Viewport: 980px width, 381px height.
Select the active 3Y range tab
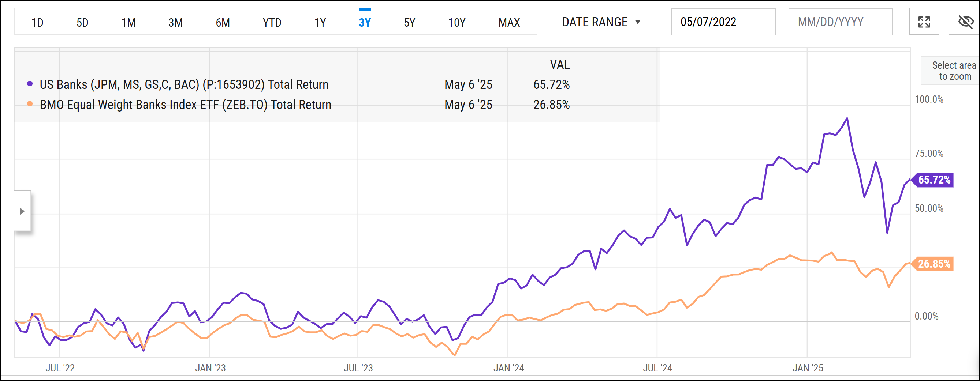(x=365, y=22)
